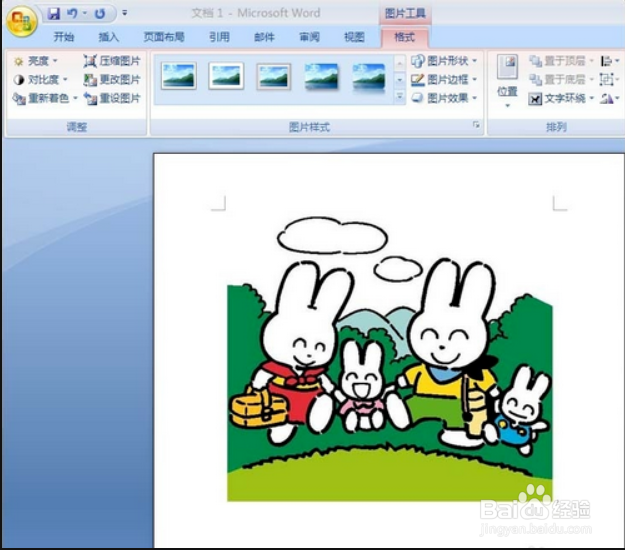Open the 亮度 brightness menu
The image size is (625, 550).
pos(36,61)
